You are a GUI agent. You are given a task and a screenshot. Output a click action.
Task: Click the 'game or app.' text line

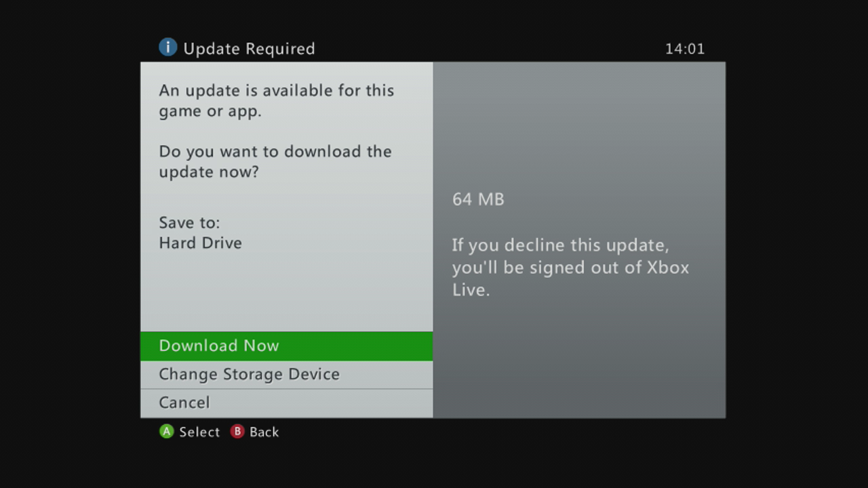(210, 111)
